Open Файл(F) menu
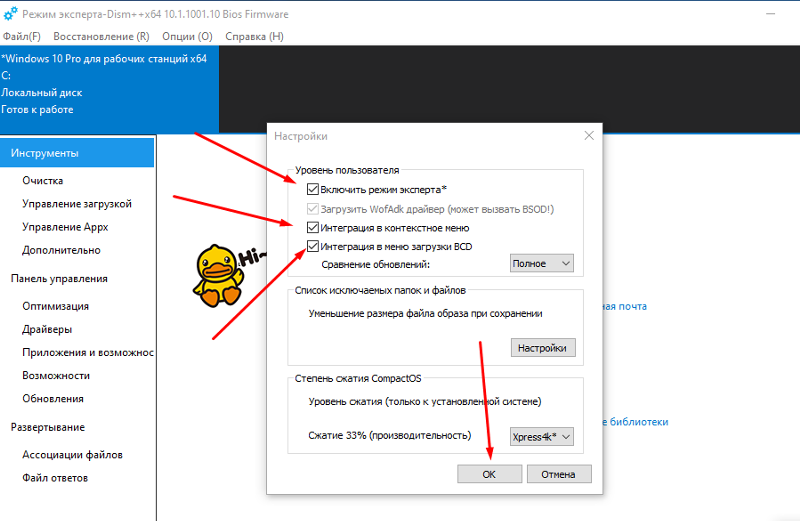800x521 pixels. tap(21, 36)
